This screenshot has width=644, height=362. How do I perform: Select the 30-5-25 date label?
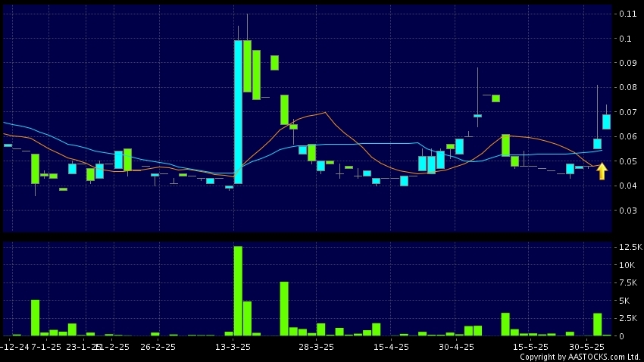pyautogui.click(x=587, y=347)
